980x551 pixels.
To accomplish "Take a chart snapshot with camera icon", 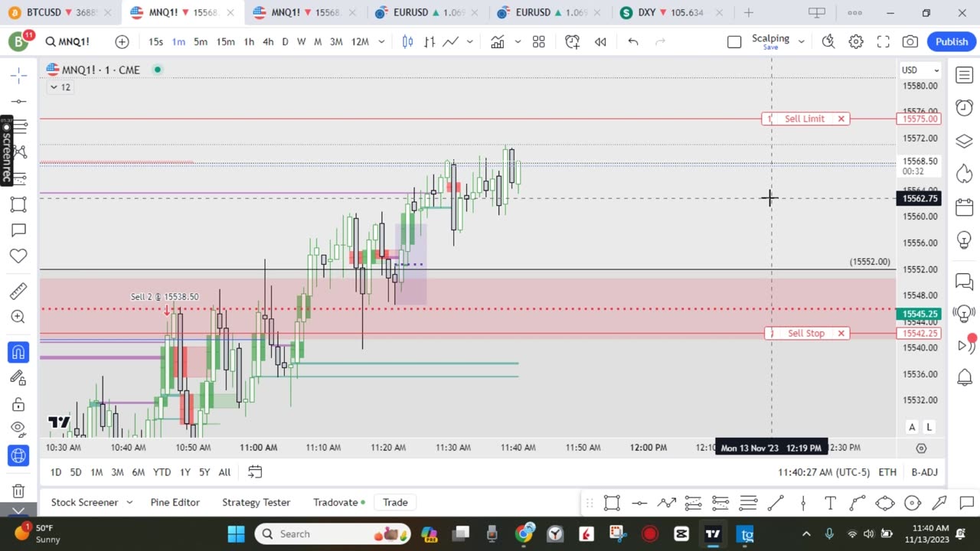I will pos(910,42).
